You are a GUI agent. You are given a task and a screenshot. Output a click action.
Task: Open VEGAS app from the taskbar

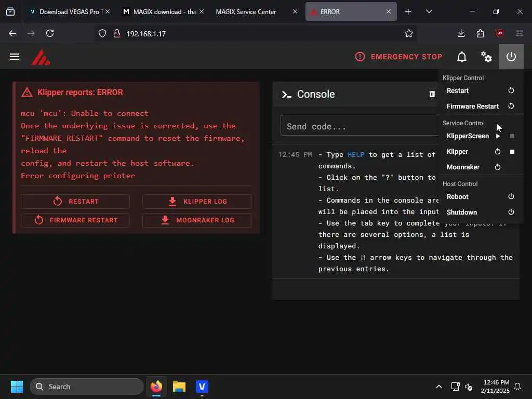[x=202, y=387]
